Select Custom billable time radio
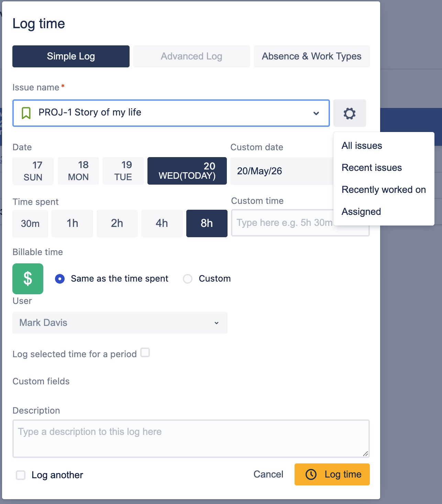The height and width of the screenshot is (504, 442). 188,279
